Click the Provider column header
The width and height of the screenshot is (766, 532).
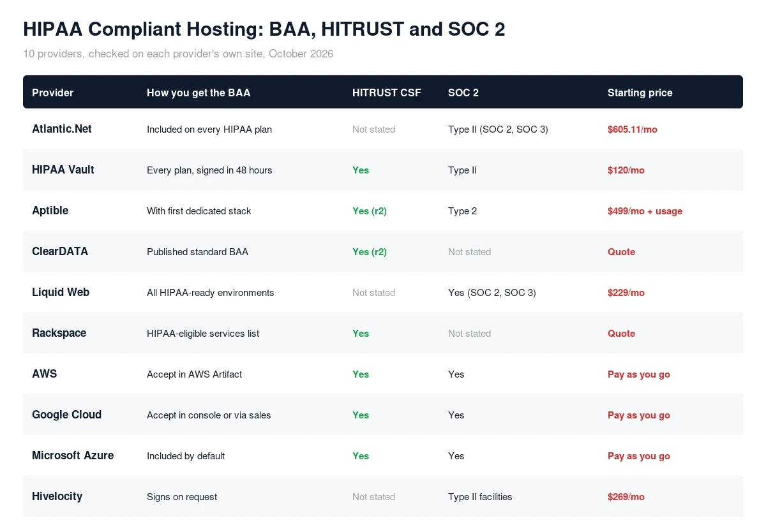(53, 92)
